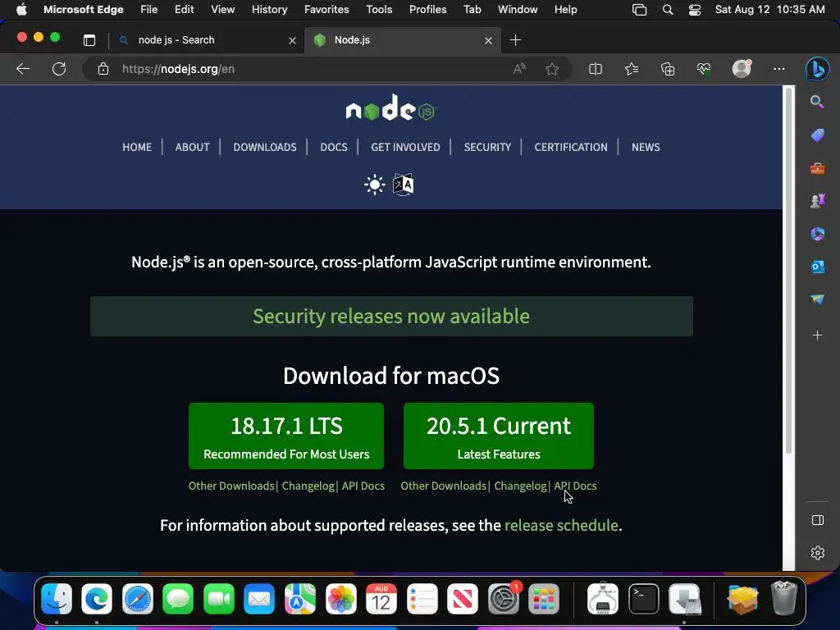
Task: Close the Node.js tab
Action: [488, 41]
